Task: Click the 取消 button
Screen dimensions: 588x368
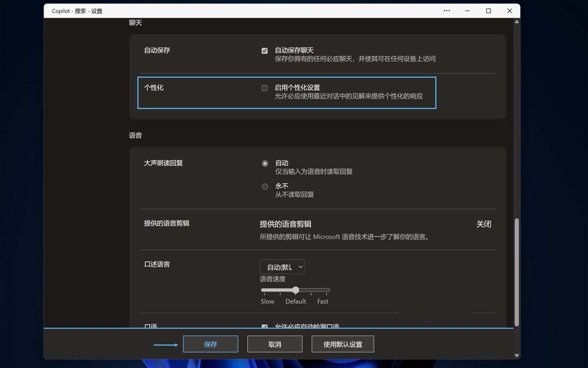Action: [x=275, y=344]
